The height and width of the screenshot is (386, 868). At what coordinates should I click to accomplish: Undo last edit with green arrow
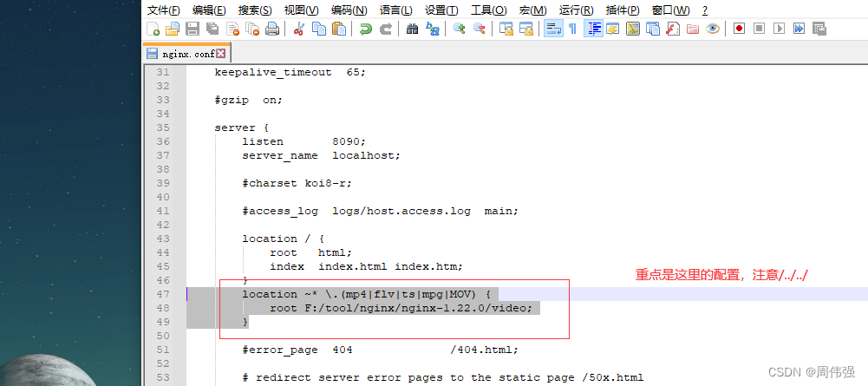(365, 29)
